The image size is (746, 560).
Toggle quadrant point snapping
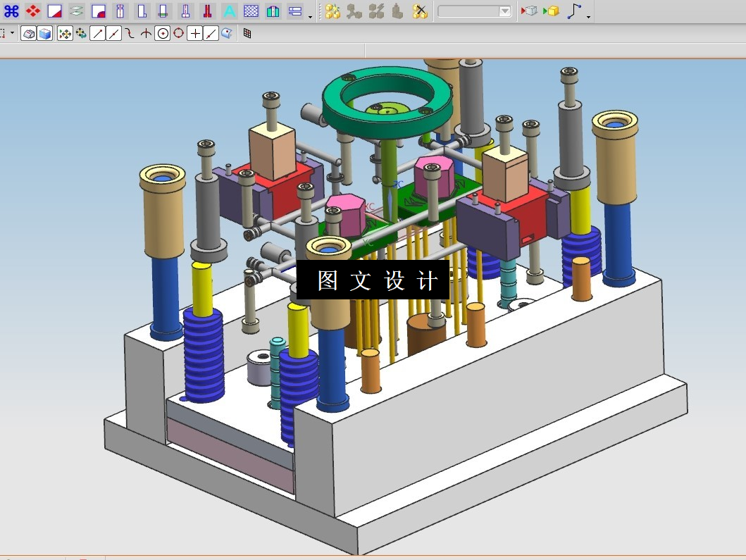click(x=179, y=33)
